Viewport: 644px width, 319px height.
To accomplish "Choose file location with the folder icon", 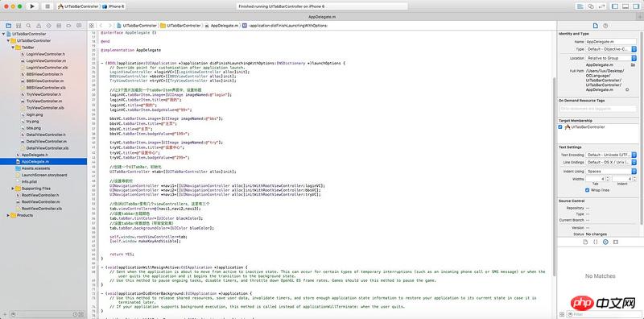I will pos(633,65).
